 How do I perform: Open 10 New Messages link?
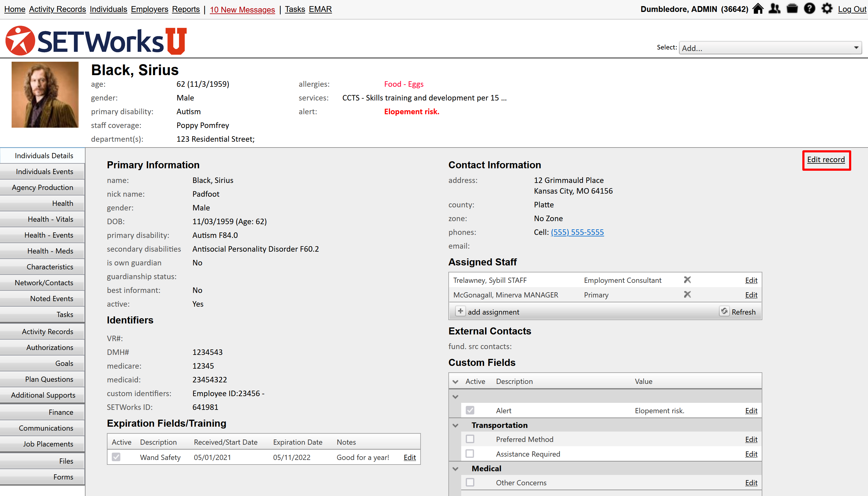[242, 9]
